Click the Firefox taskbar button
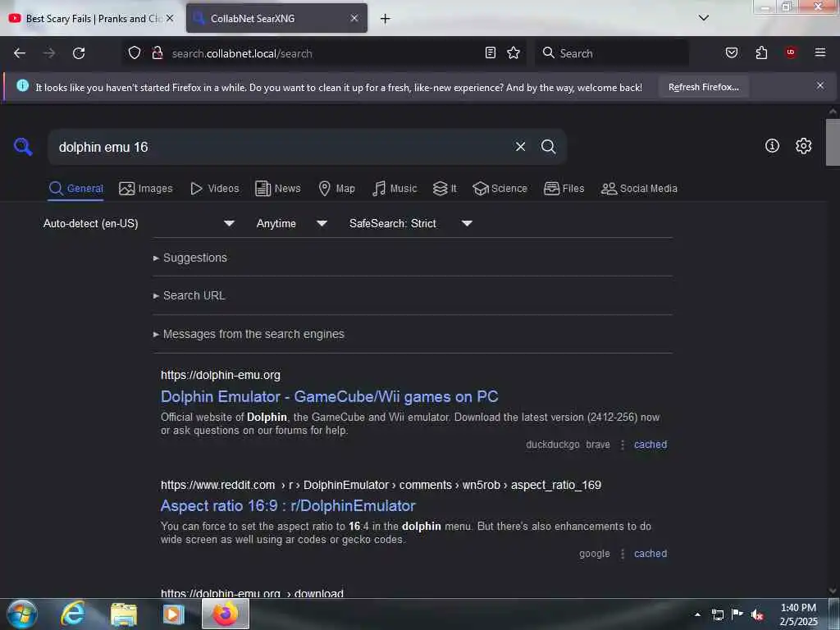The height and width of the screenshot is (630, 840). [226, 614]
